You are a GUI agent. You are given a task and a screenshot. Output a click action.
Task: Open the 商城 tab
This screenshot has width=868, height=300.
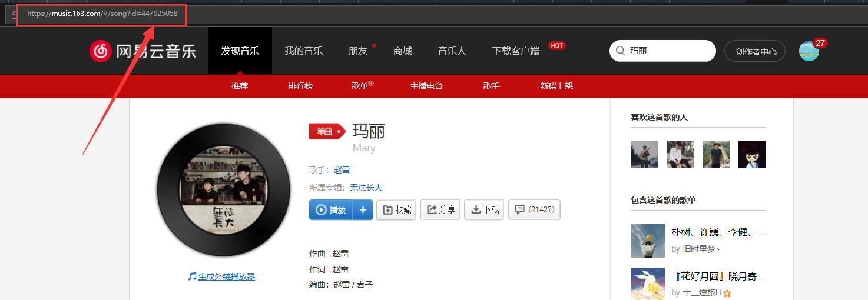(x=403, y=51)
